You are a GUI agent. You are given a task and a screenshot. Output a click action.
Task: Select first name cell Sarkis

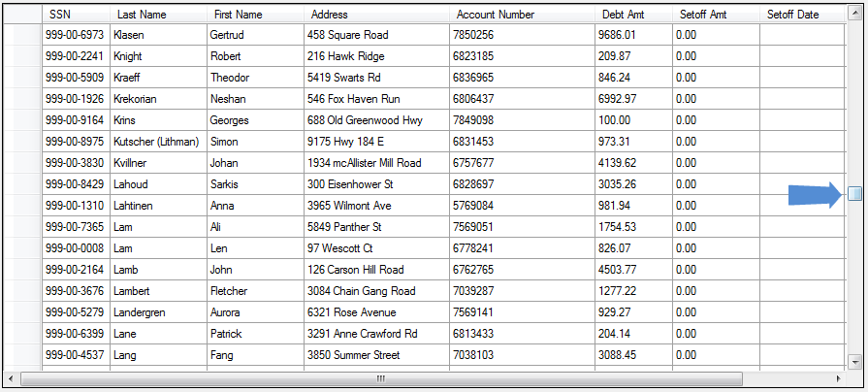(x=255, y=184)
